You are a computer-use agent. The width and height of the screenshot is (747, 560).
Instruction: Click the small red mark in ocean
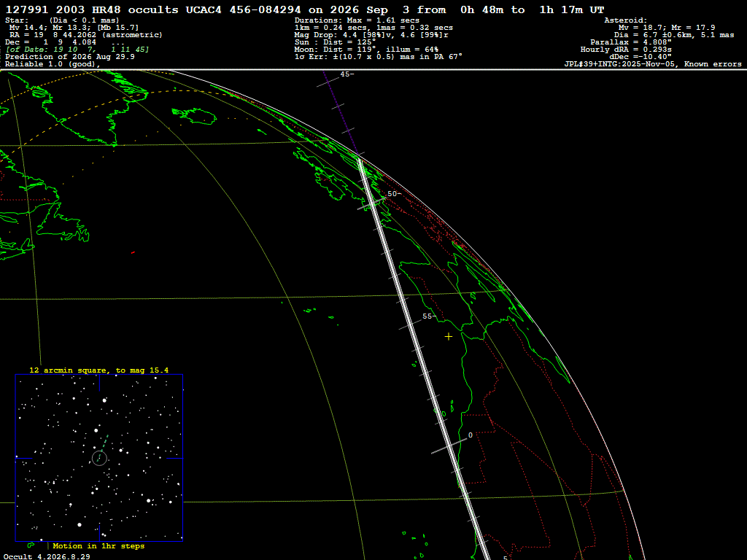(133, 252)
